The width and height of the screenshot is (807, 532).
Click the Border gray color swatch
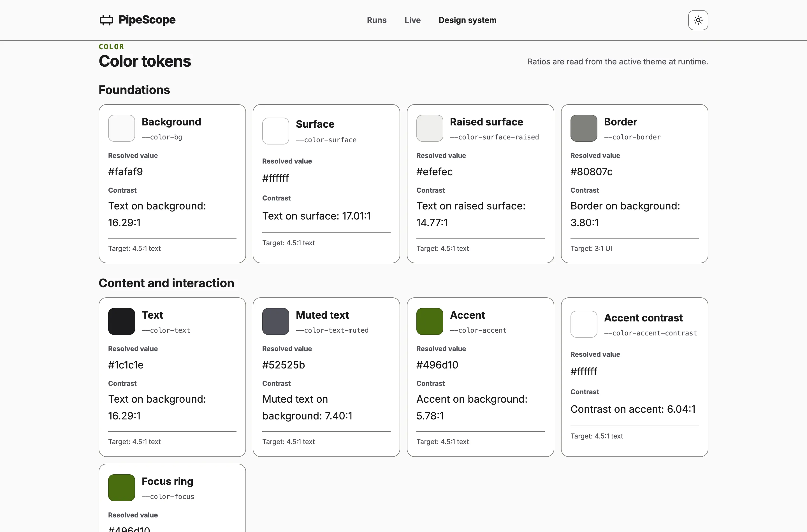[x=584, y=128]
